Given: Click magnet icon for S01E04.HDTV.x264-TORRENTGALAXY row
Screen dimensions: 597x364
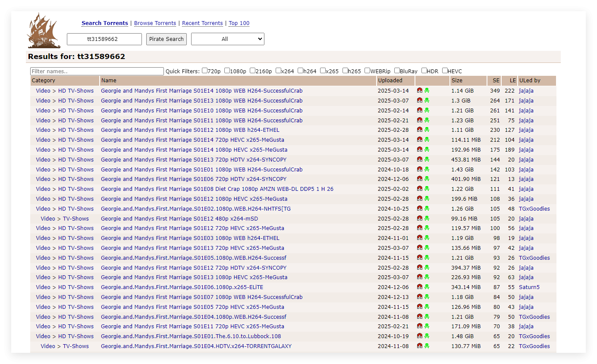Looking at the screenshot, I should (x=420, y=346).
